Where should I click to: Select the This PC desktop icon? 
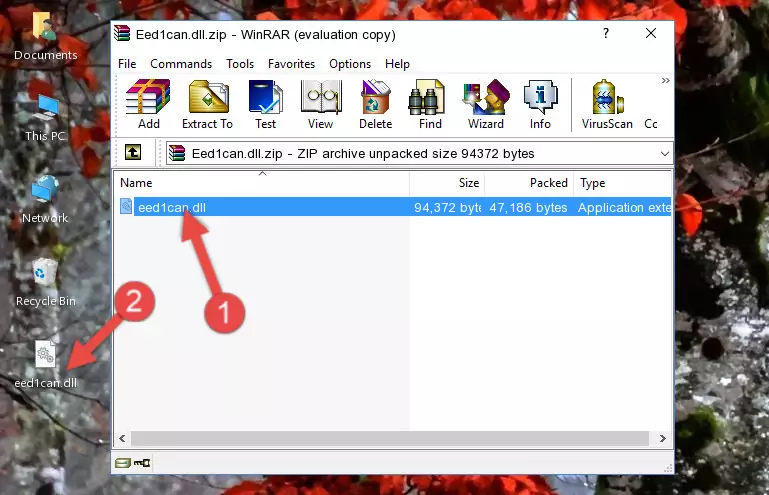click(45, 118)
